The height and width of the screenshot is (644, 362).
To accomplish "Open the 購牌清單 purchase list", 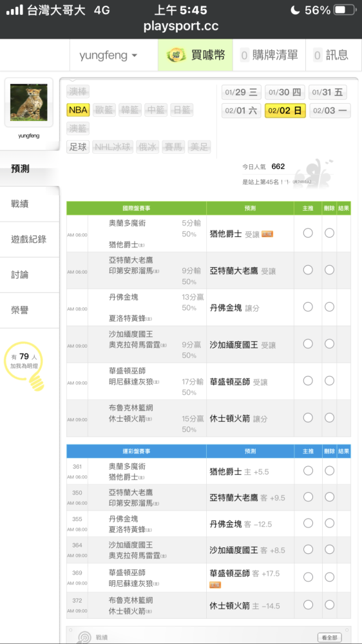I will click(x=269, y=55).
